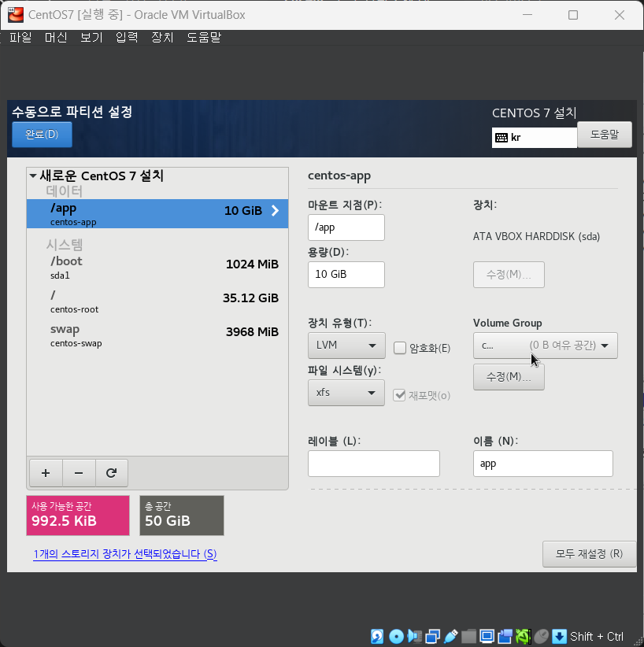This screenshot has width=644, height=647.
Task: Open the 머신 menu
Action: pyautogui.click(x=56, y=37)
